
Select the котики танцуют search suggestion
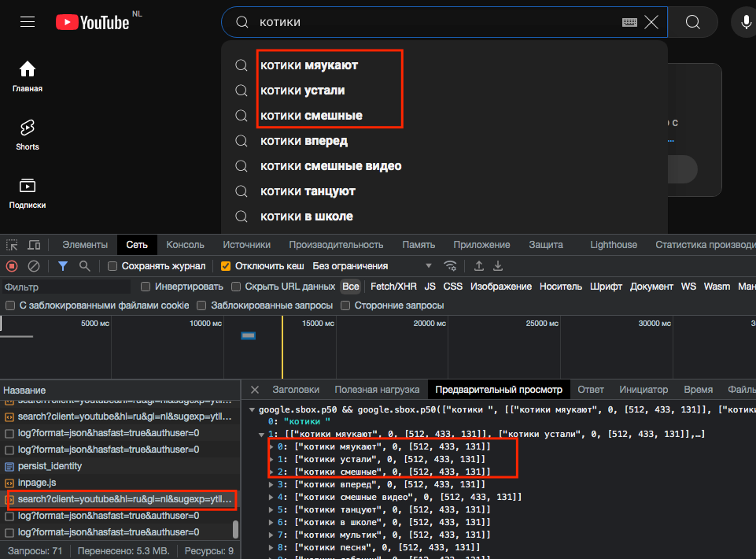tap(308, 191)
